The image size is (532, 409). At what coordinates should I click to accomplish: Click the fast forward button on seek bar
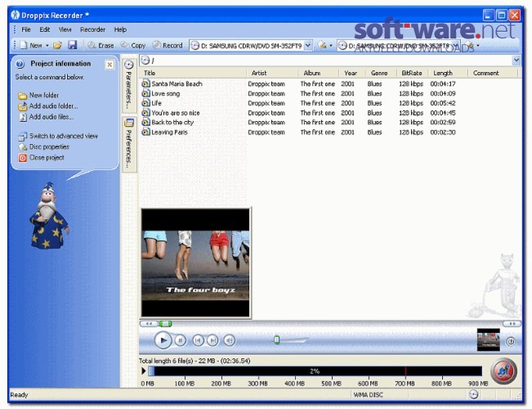tap(512, 324)
